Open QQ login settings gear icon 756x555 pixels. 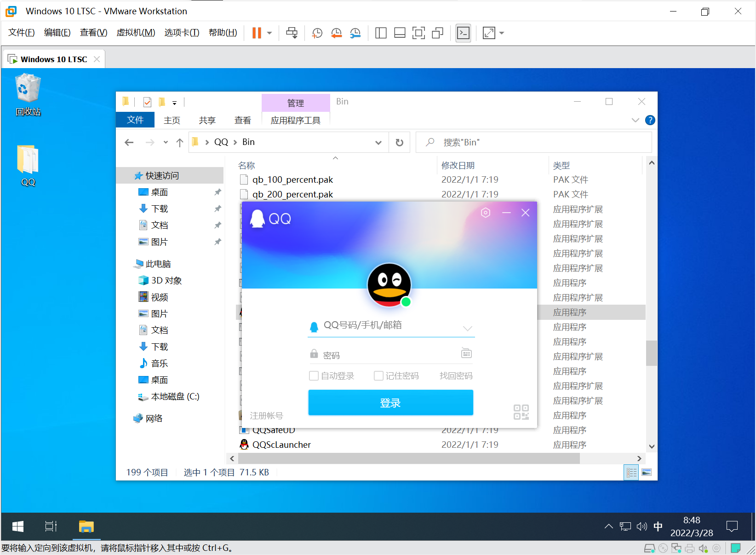pos(486,213)
